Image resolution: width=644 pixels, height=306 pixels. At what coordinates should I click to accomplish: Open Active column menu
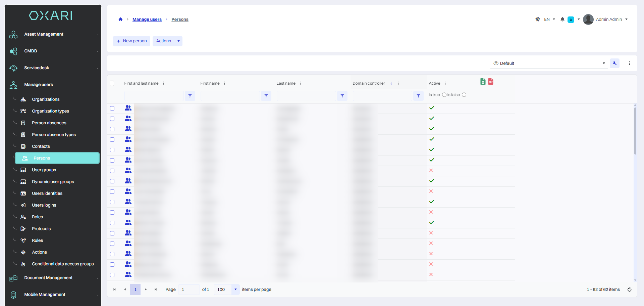click(445, 83)
